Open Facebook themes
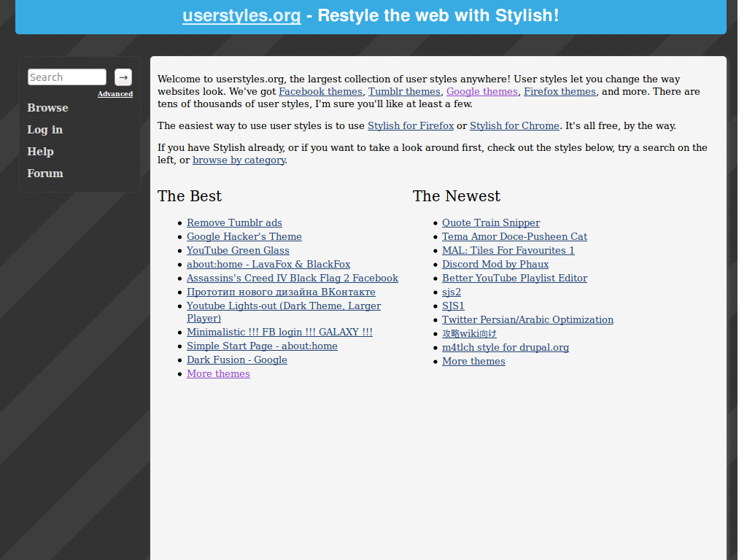Image resolution: width=747 pixels, height=560 pixels. 320,91
